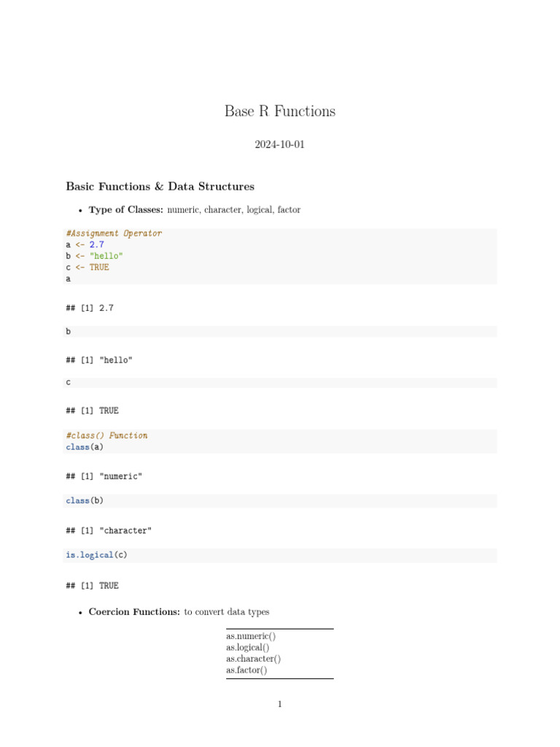Click as.numeric() in the coercion table
Image resolution: width=560 pixels, height=747 pixels.
coord(251,636)
